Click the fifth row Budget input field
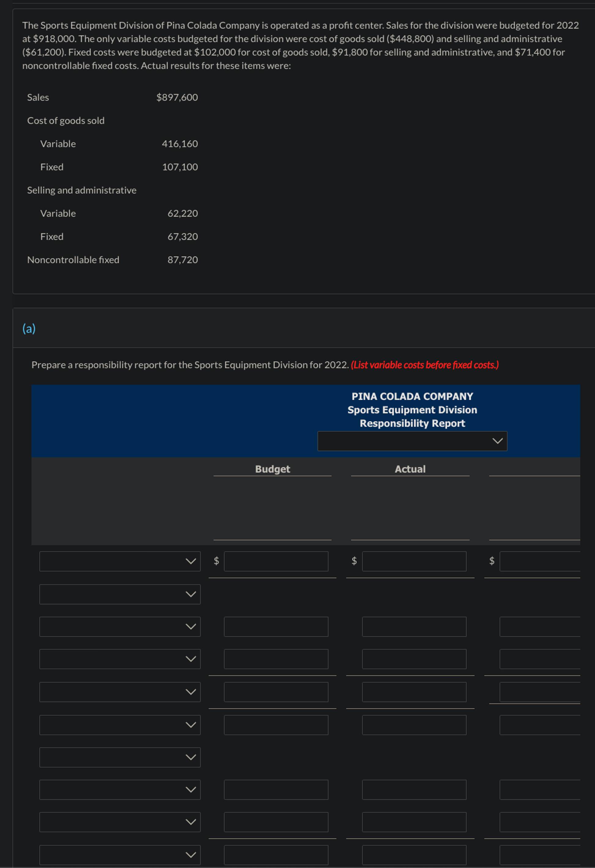 [276, 692]
